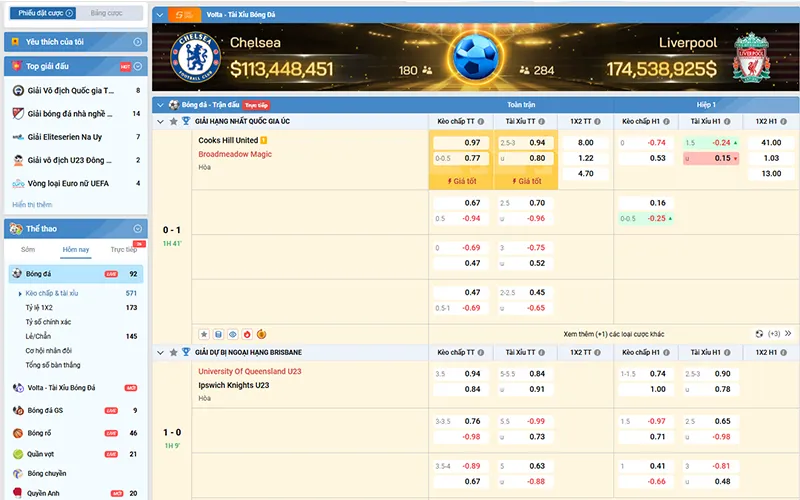Viewport: 800px width, 500px height.
Task: Click info icon beside Tài Xỉu TT in Úc league header
Action: point(541,121)
